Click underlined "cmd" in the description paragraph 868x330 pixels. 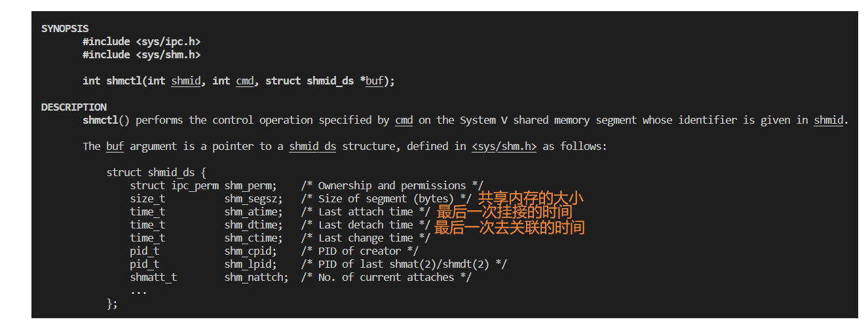pos(404,120)
